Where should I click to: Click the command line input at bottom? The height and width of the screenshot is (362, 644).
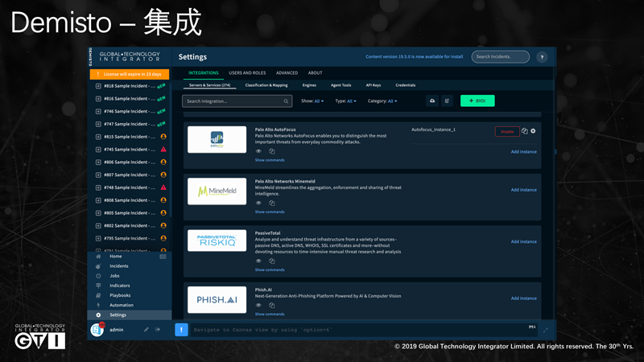(364, 330)
